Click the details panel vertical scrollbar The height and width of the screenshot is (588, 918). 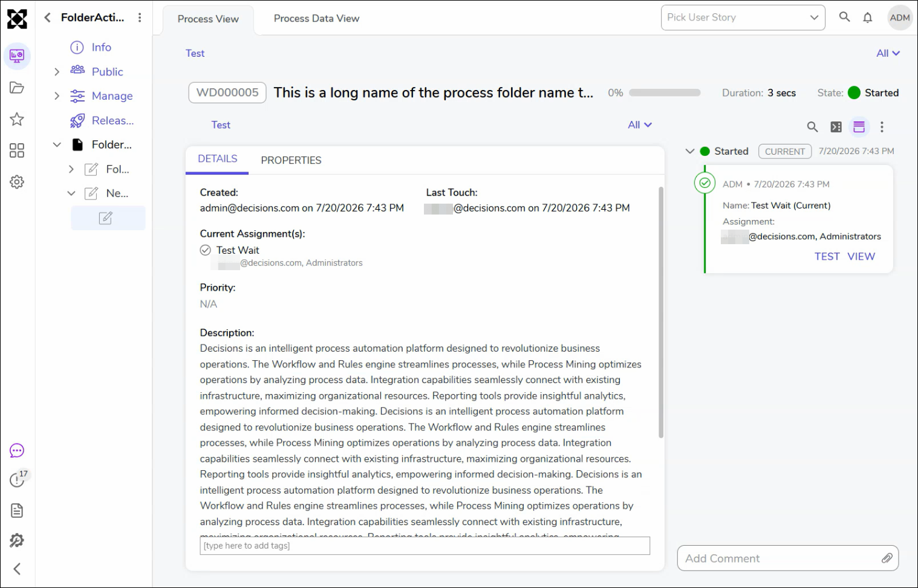(661, 312)
